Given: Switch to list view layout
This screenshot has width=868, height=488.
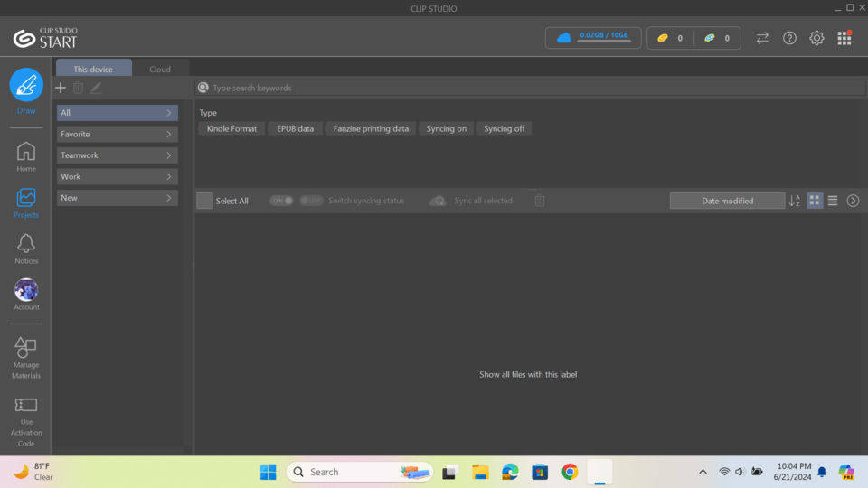Looking at the screenshot, I should 833,201.
